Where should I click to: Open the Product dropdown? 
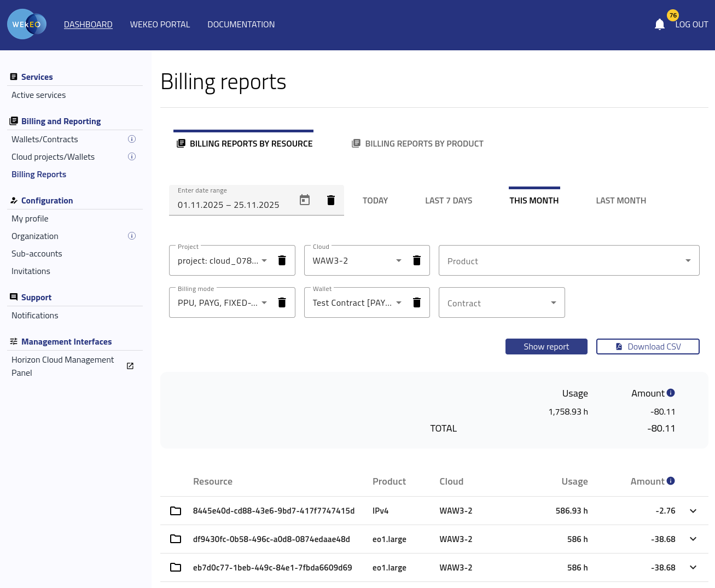pos(569,261)
